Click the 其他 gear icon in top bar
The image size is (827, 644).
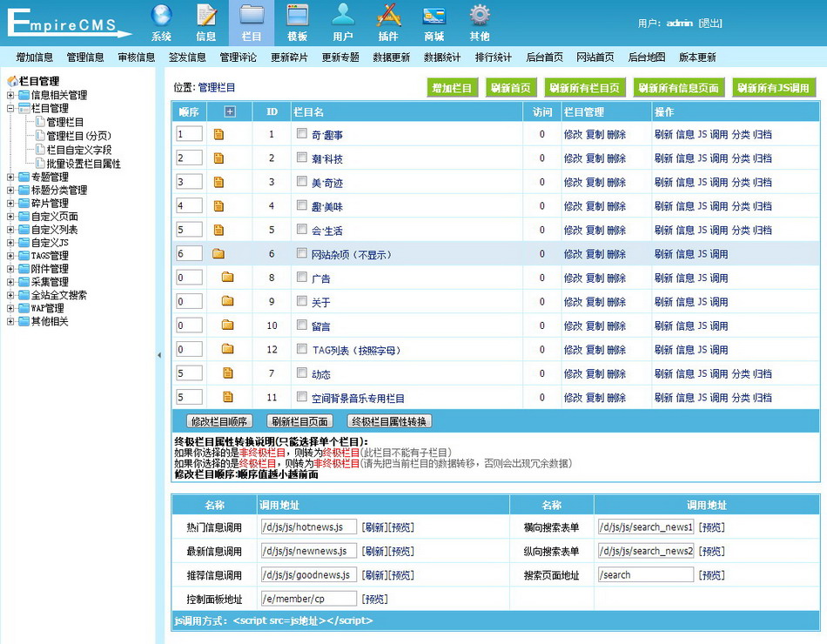tap(480, 17)
